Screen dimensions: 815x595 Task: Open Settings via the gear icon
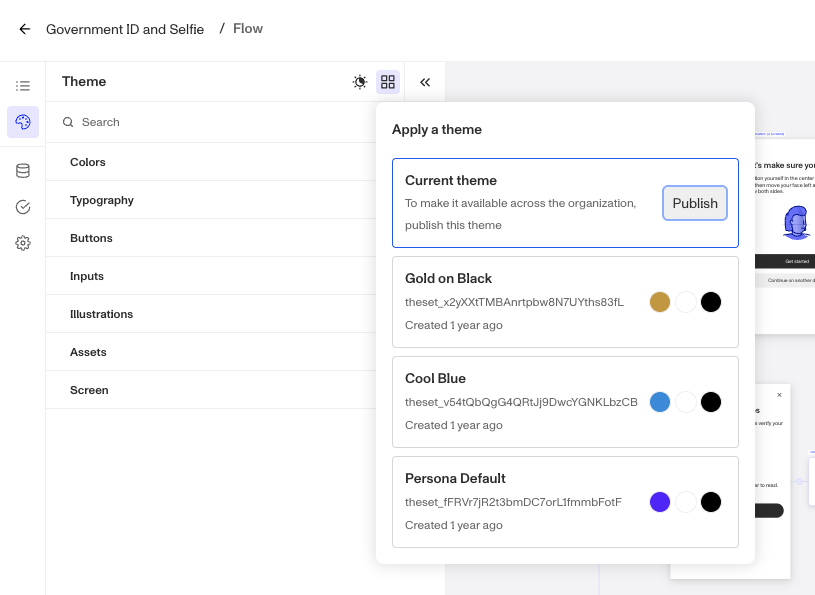click(x=23, y=242)
